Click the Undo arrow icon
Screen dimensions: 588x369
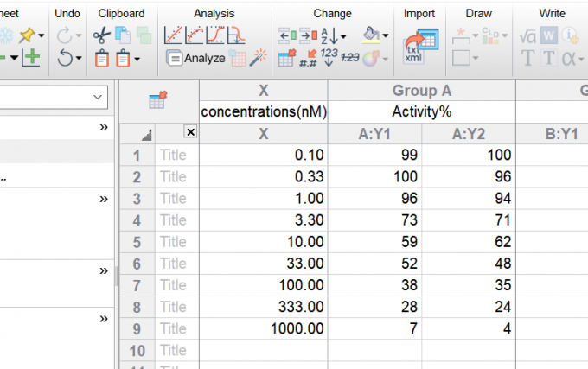tap(65, 59)
